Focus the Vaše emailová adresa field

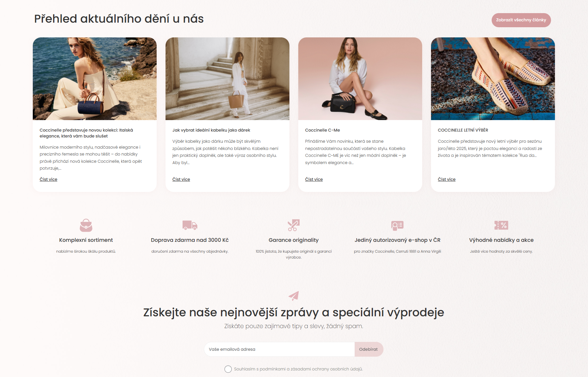(279, 349)
